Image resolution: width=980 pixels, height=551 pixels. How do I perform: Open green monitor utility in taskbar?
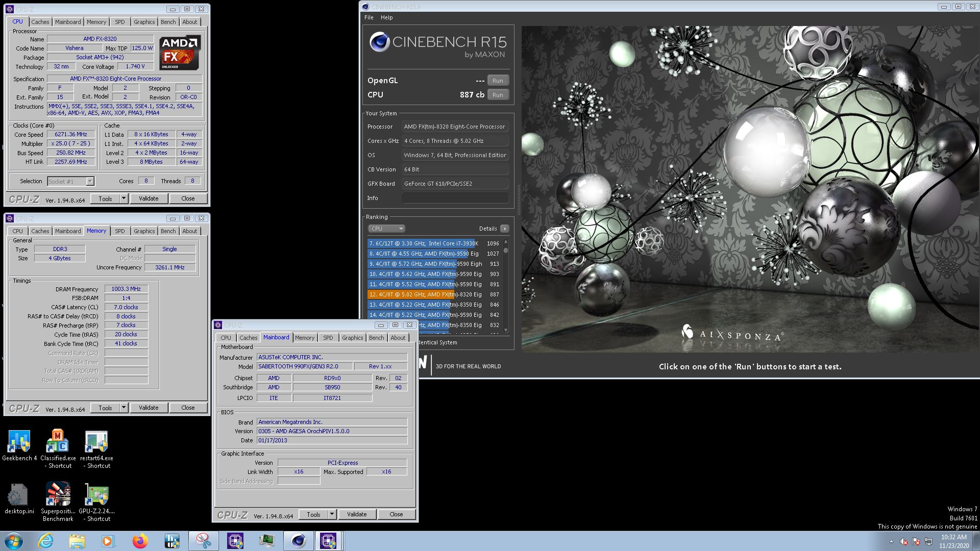click(x=267, y=541)
